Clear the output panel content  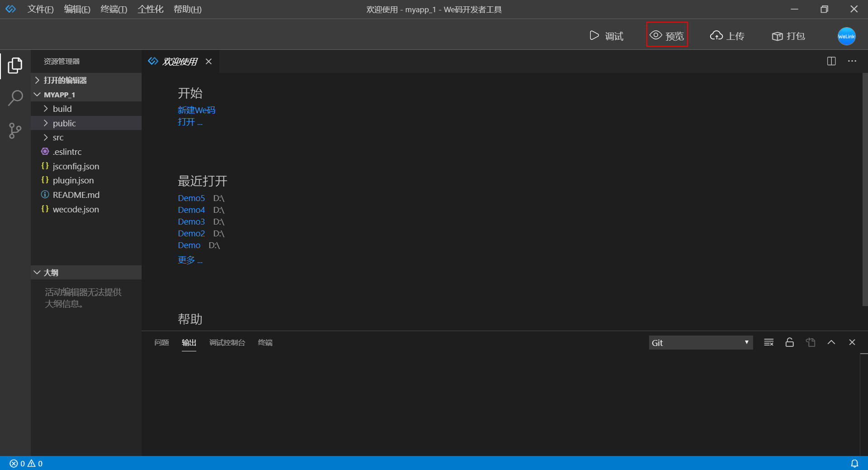coord(768,343)
